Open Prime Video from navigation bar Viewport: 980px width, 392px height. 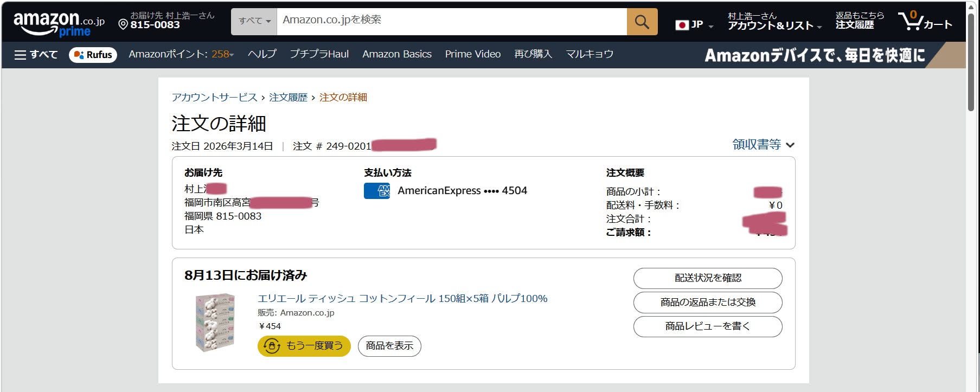tap(473, 54)
